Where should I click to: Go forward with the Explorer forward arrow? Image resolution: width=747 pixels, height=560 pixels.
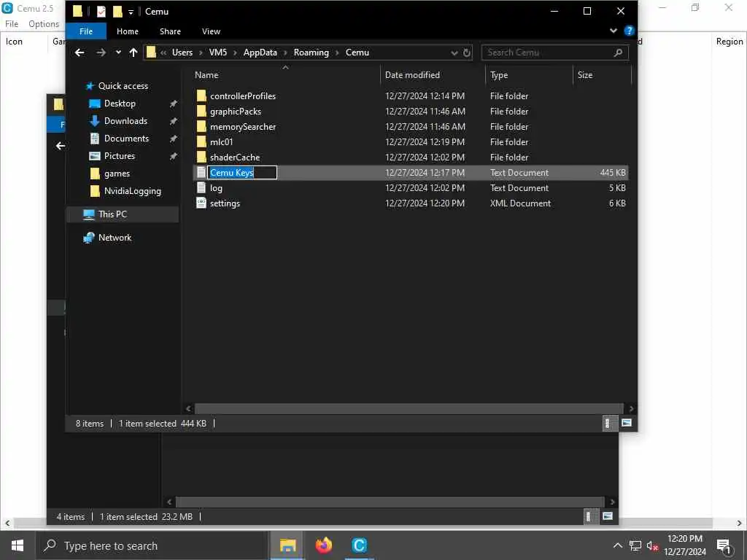(101, 52)
